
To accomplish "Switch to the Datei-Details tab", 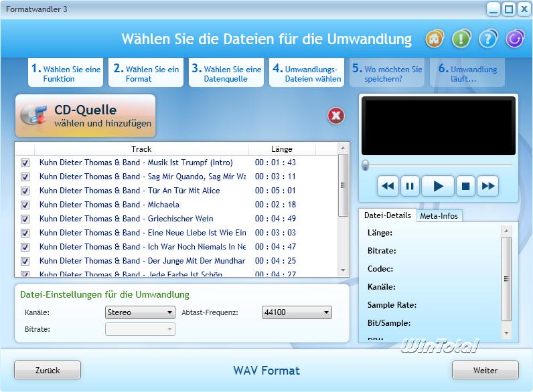I will point(388,215).
